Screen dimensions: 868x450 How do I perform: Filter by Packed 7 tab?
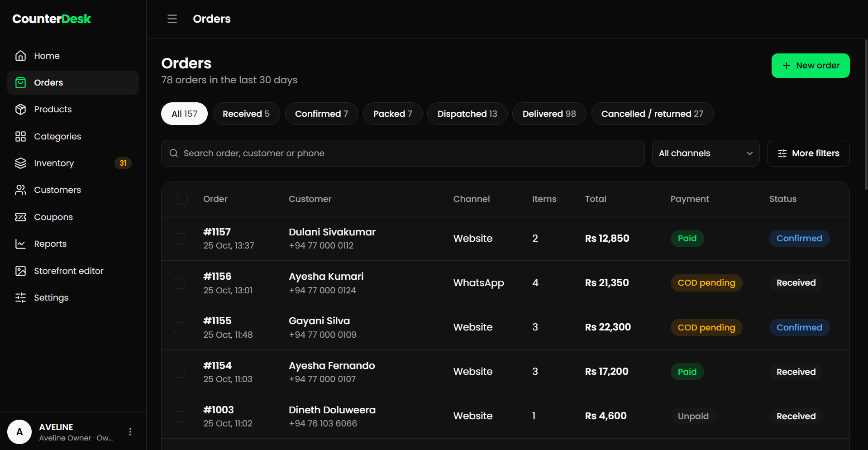click(x=393, y=114)
